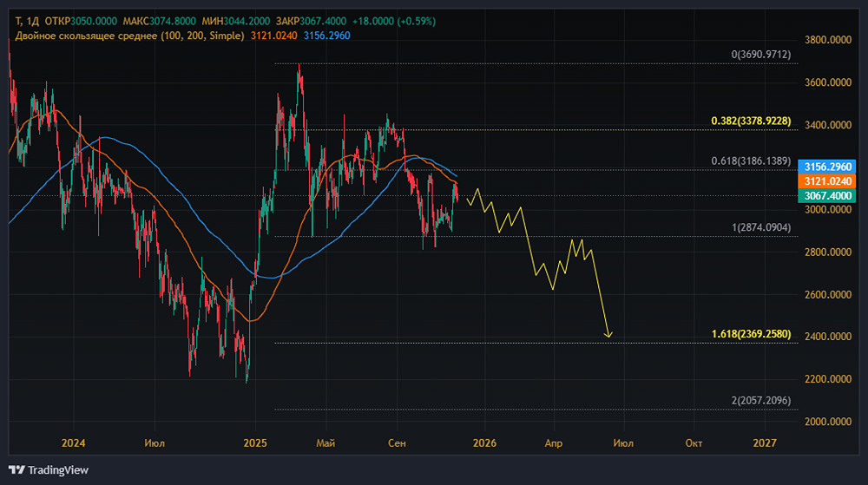
Task: Select the 0.618(3186.1389) Fibonacci level label
Action: click(752, 161)
